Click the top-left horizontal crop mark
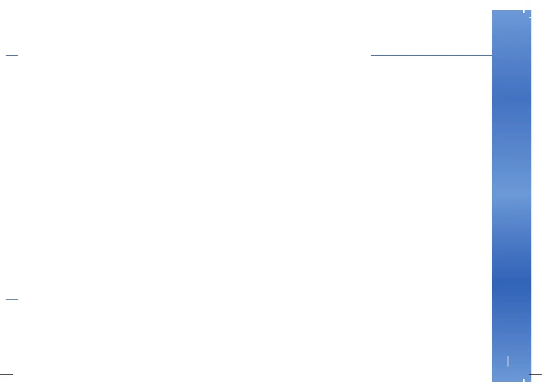Viewport: 542px width, 392px height. 6,17
